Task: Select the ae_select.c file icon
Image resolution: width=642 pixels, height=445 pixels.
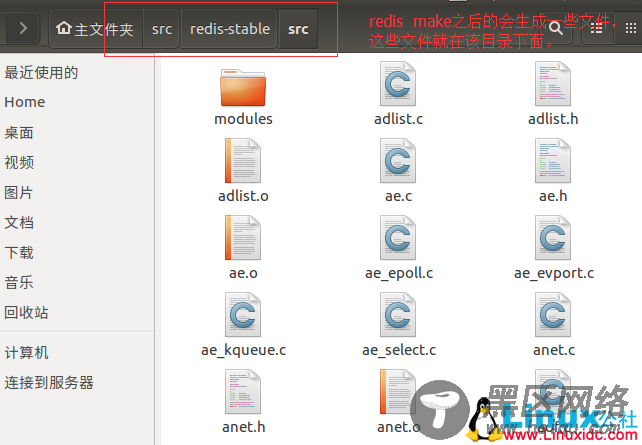Action: pos(398,314)
